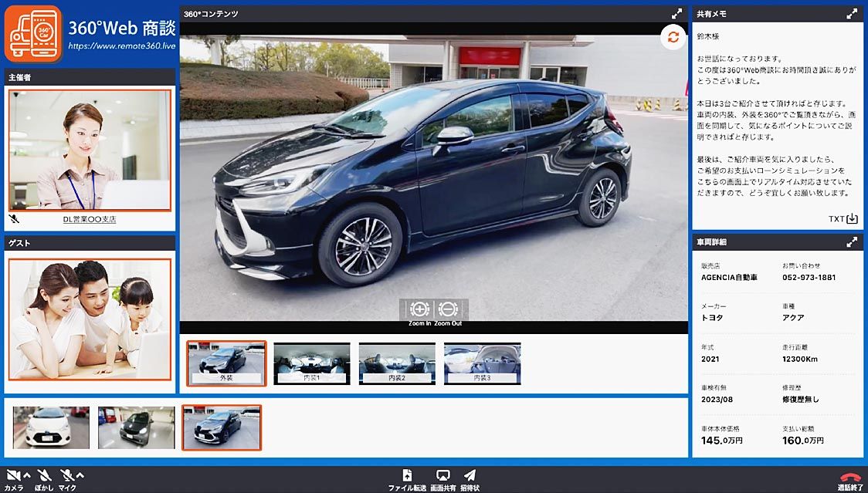Switch to the 内装3 interior view

point(482,363)
